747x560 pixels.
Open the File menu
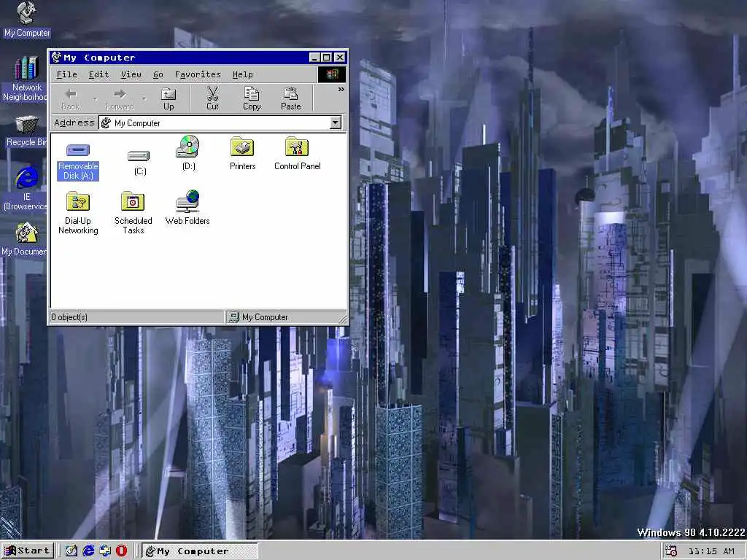pyautogui.click(x=66, y=74)
